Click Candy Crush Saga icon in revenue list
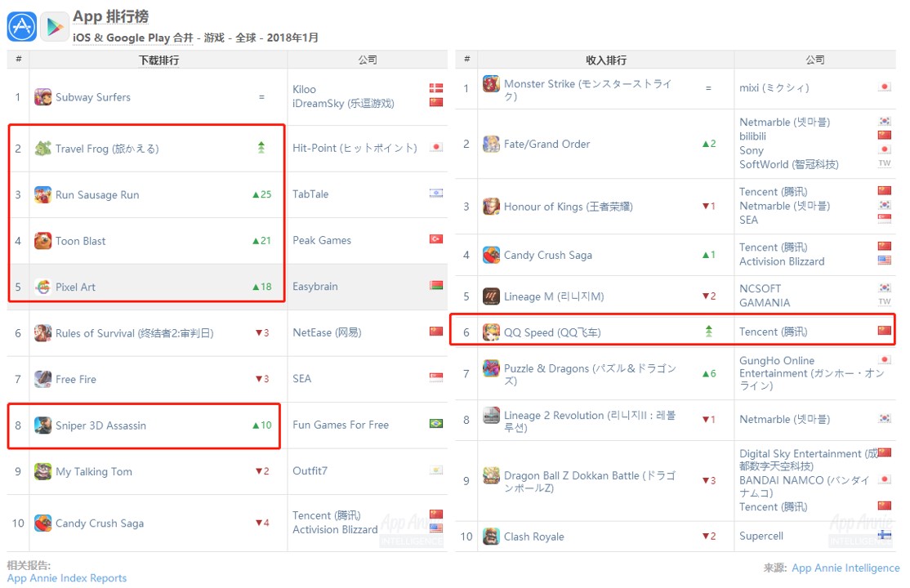 click(491, 255)
